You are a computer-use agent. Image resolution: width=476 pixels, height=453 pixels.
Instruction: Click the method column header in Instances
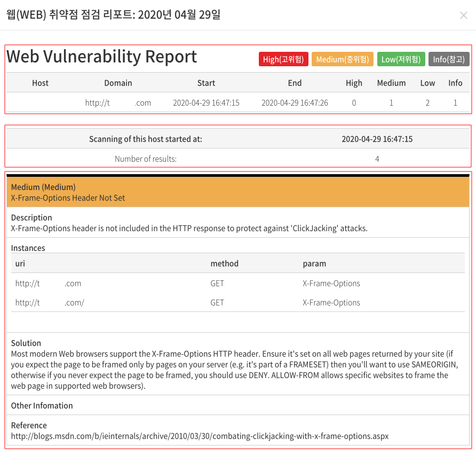[224, 263]
